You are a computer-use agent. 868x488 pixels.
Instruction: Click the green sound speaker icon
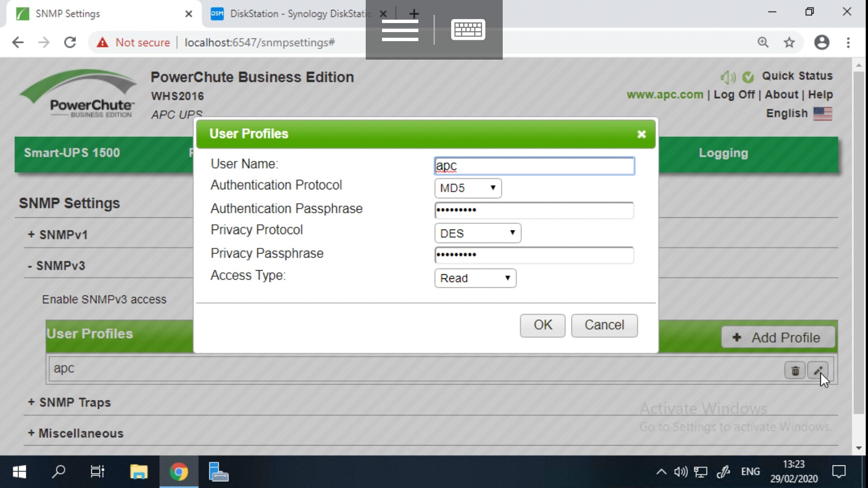click(727, 77)
